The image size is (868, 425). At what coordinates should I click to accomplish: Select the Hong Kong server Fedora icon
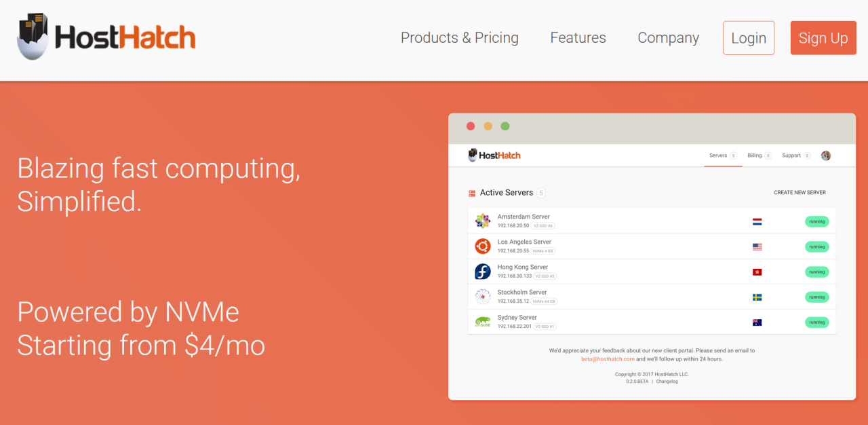pos(483,272)
